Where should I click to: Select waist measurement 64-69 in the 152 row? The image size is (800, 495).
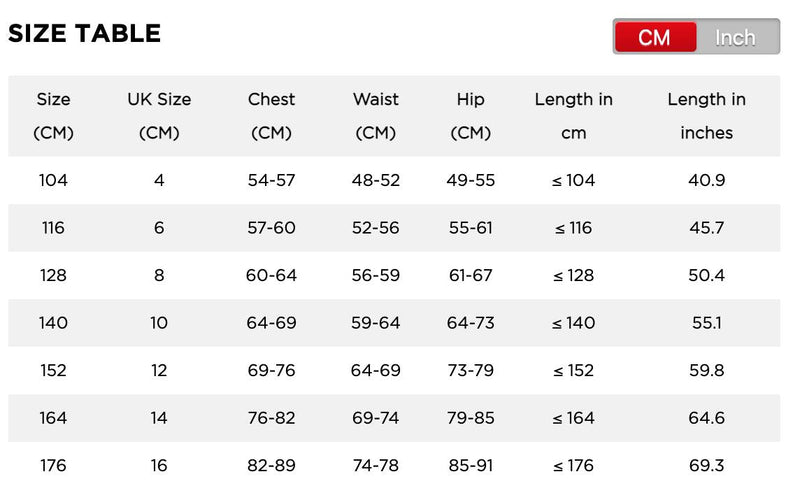click(376, 370)
